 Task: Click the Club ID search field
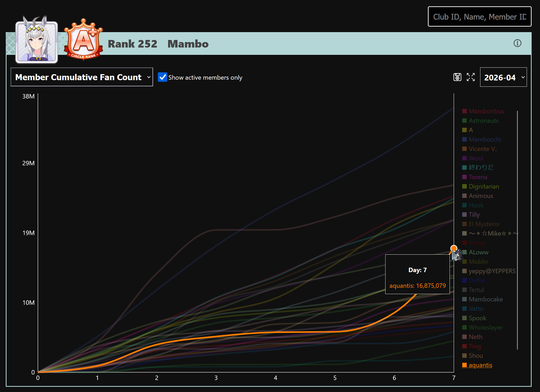(x=479, y=17)
